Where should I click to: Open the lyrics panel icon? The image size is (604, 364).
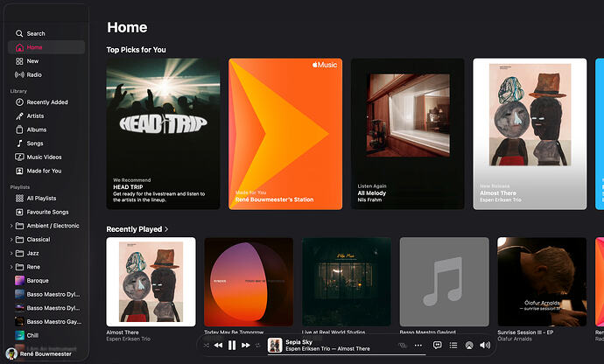tap(437, 345)
